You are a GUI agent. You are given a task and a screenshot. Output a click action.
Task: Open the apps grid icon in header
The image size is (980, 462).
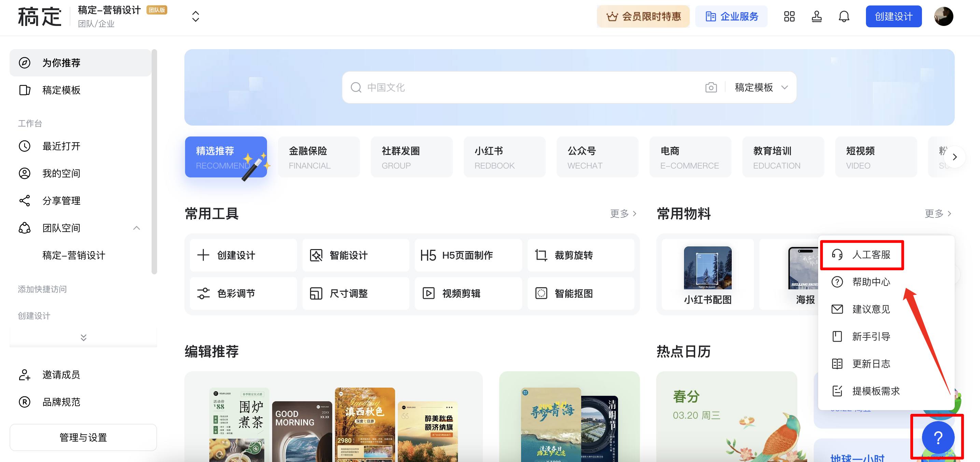(789, 16)
